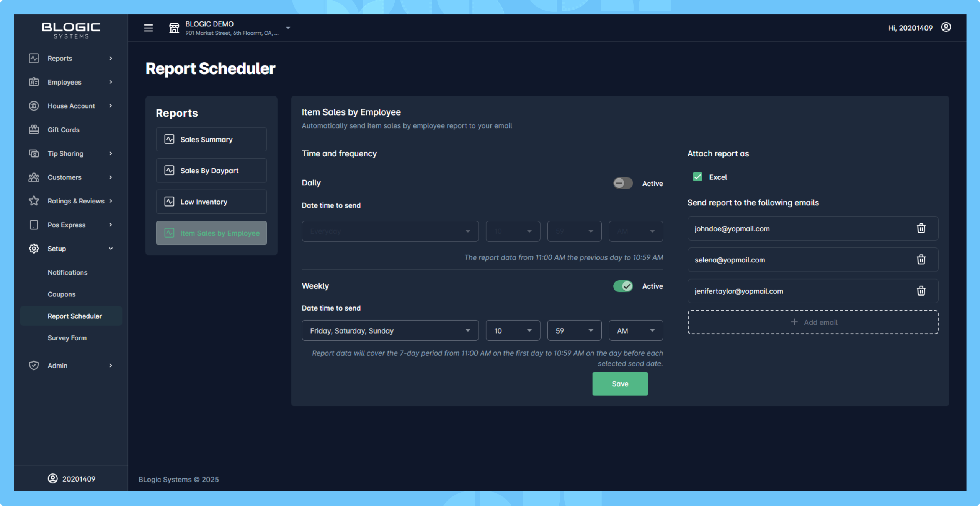Click the Gift Cards icon
Image resolution: width=980 pixels, height=506 pixels.
[x=34, y=129]
